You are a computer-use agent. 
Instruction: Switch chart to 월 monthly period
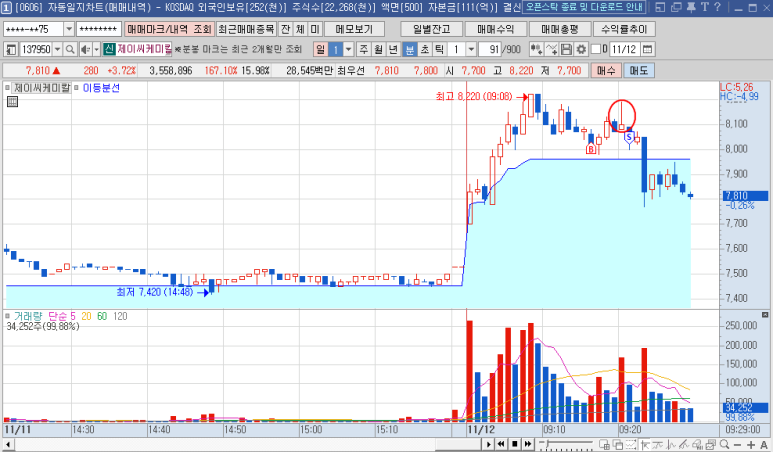(378, 49)
